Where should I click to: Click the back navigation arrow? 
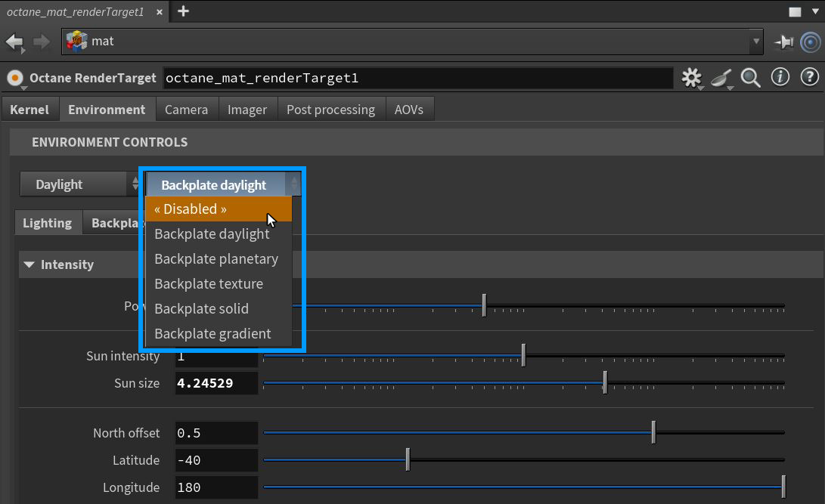pos(14,42)
